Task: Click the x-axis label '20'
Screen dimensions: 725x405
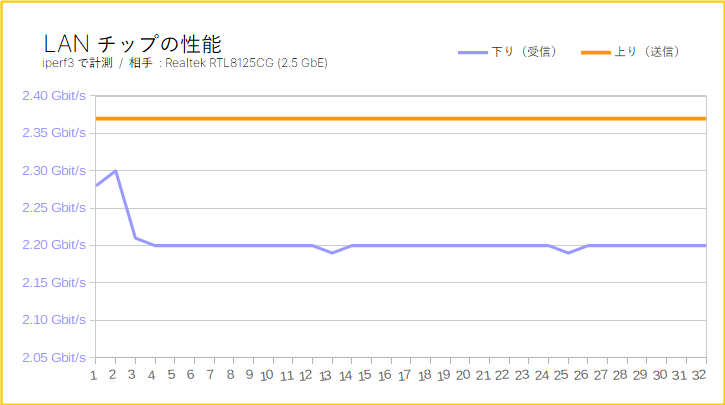Action: coord(463,375)
